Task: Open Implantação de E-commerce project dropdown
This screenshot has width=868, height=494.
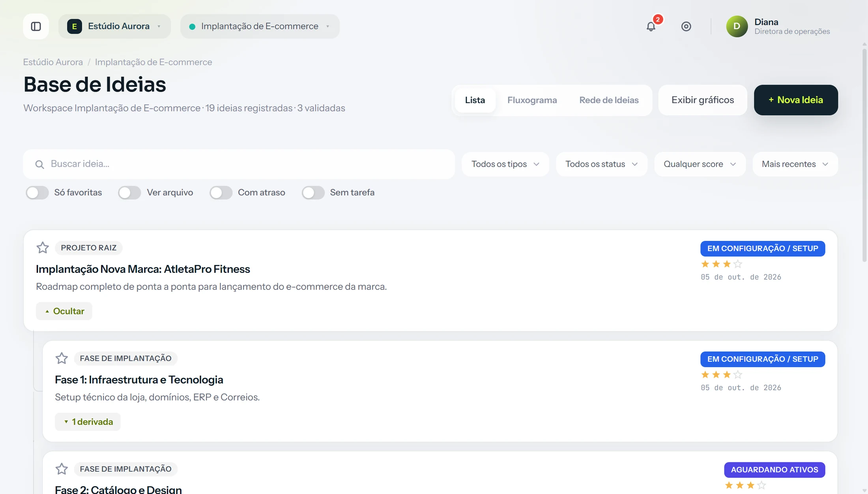Action: (260, 26)
